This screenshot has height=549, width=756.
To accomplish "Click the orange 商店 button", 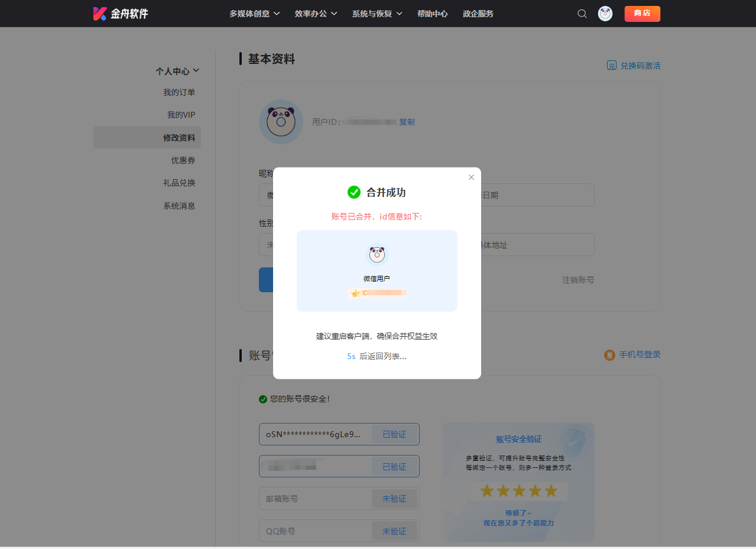I will pos(642,14).
